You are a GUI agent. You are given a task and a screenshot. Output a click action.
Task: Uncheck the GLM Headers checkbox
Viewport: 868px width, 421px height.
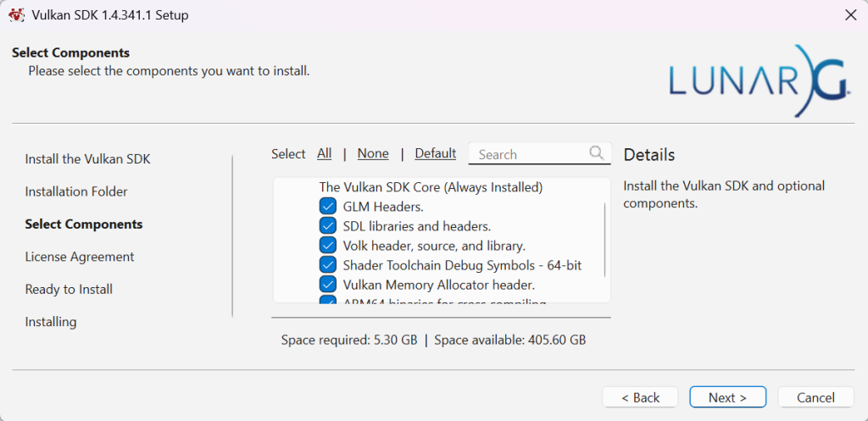coord(328,206)
